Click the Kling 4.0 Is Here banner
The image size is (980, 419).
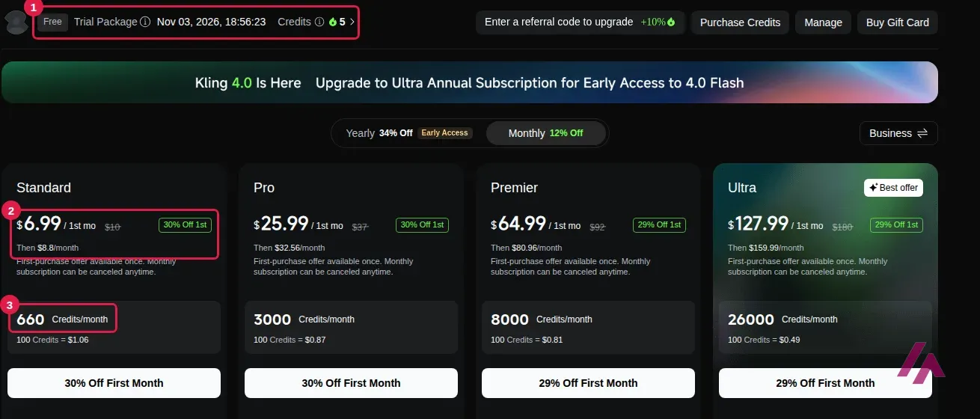(x=470, y=82)
